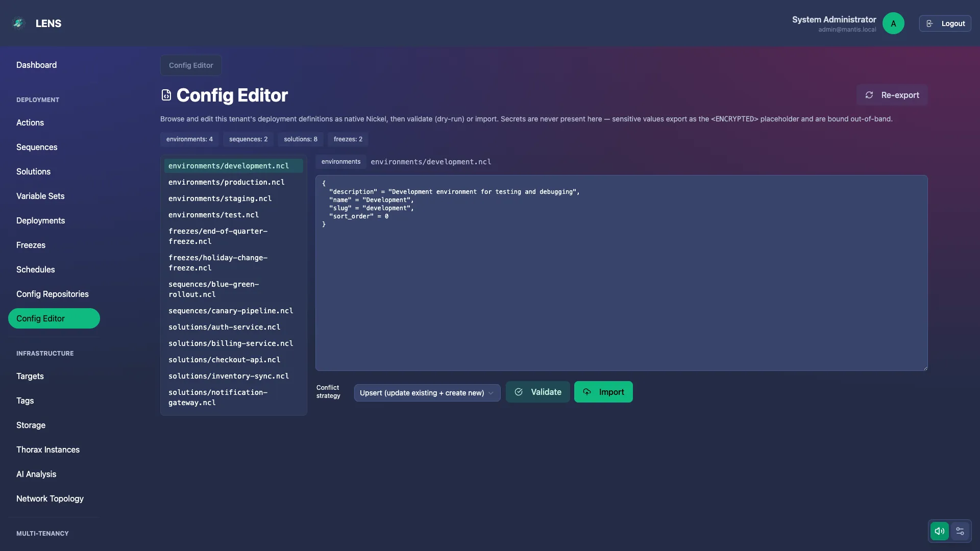Click the System Administrator name text
This screenshot has height=551, width=980.
point(834,19)
